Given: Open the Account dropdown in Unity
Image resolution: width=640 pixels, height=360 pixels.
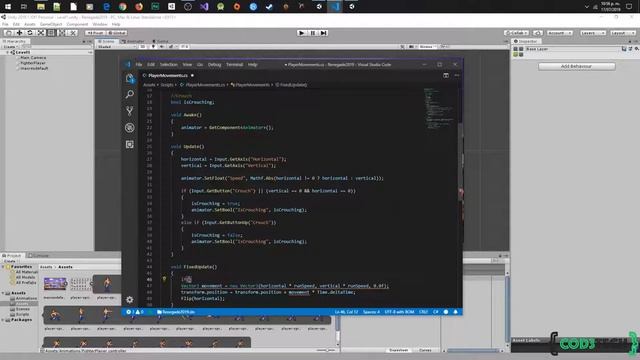Looking at the screenshot, I should pyautogui.click(x=560, y=33).
